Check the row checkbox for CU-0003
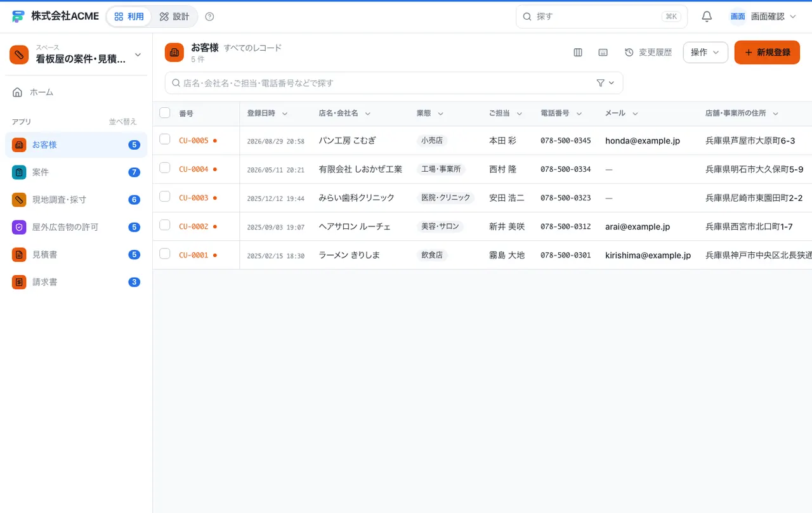Screen dimensions: 812x513 tap(165, 197)
